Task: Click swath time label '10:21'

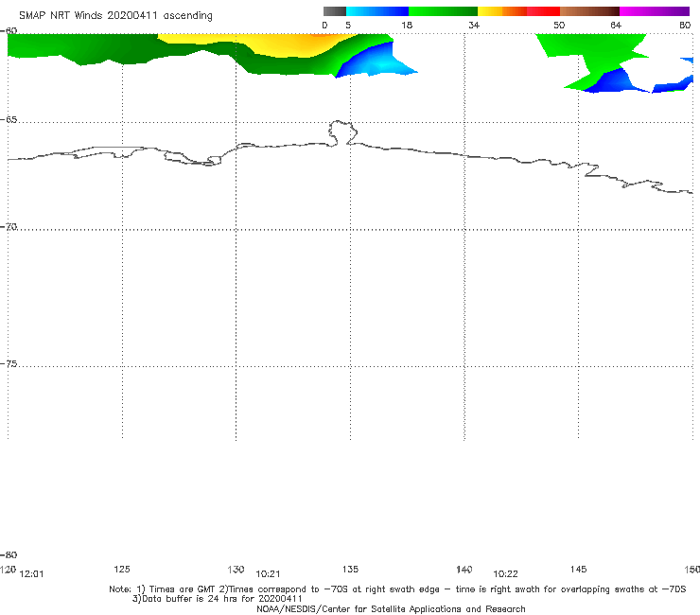Action: [268, 574]
